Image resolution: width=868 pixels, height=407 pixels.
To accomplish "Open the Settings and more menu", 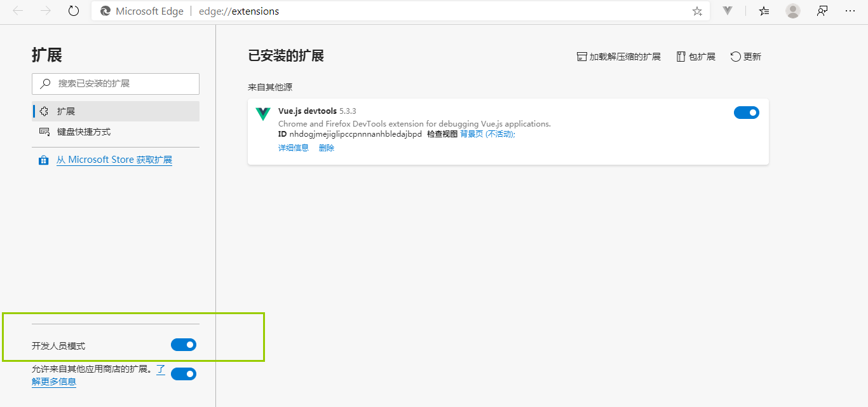I will click(850, 11).
